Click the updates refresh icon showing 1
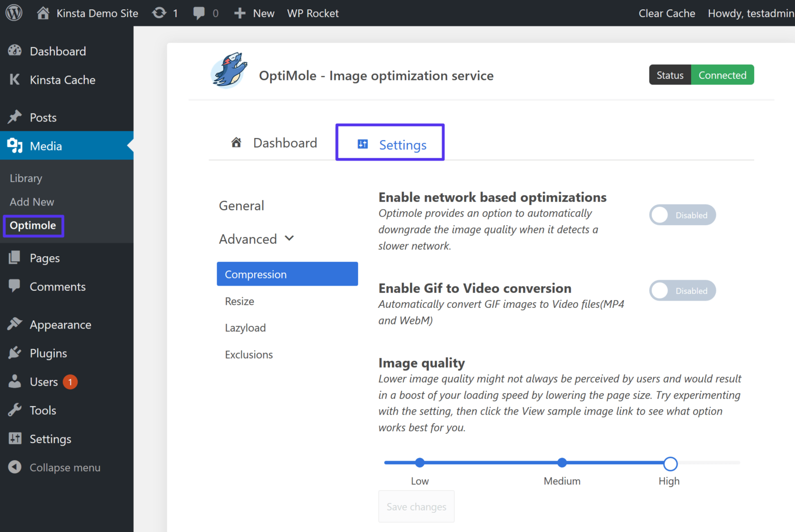 159,12
